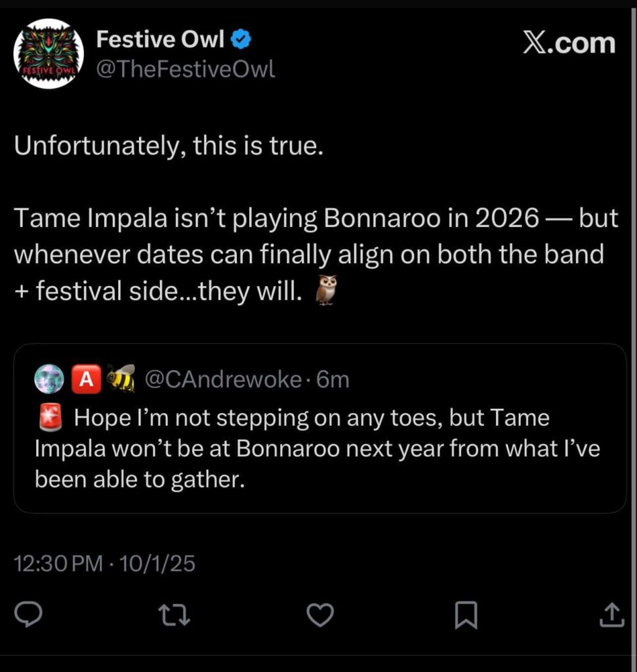Click the 12:30 PM post time
Image resolution: width=637 pixels, height=672 pixels.
coord(58,563)
